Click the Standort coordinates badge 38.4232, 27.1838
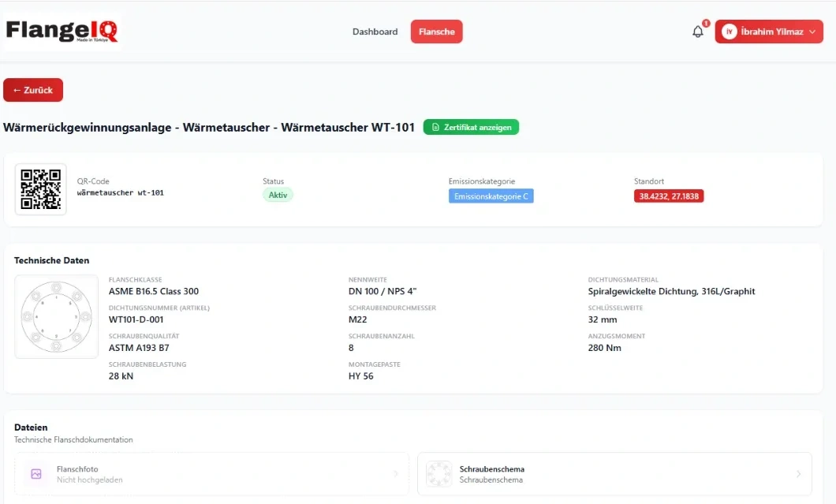This screenshot has width=836, height=504. (x=669, y=196)
